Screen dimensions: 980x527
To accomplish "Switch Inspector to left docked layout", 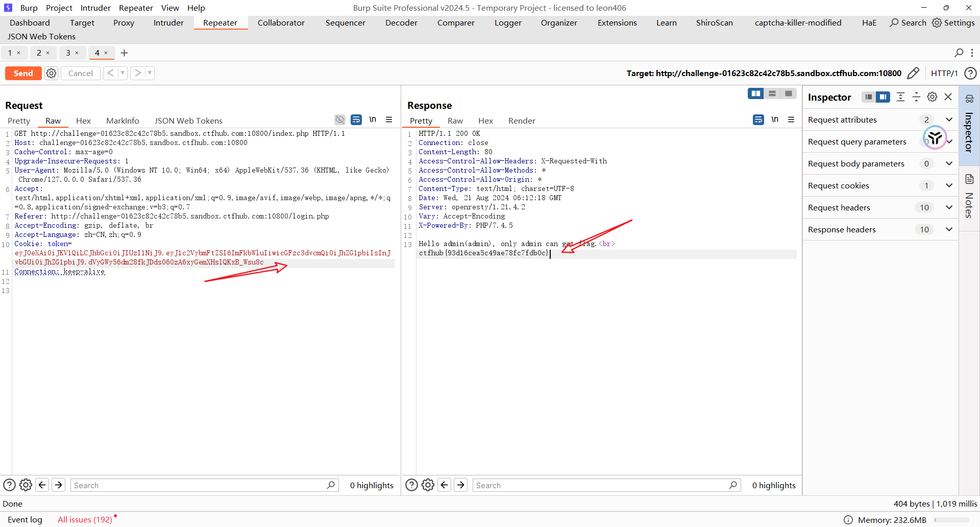I will 869,97.
